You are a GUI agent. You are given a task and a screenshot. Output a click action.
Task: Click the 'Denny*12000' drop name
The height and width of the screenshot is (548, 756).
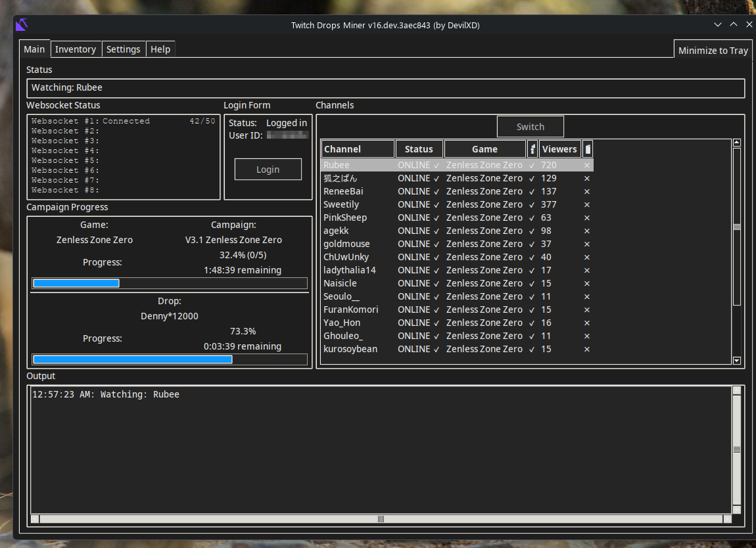click(169, 316)
